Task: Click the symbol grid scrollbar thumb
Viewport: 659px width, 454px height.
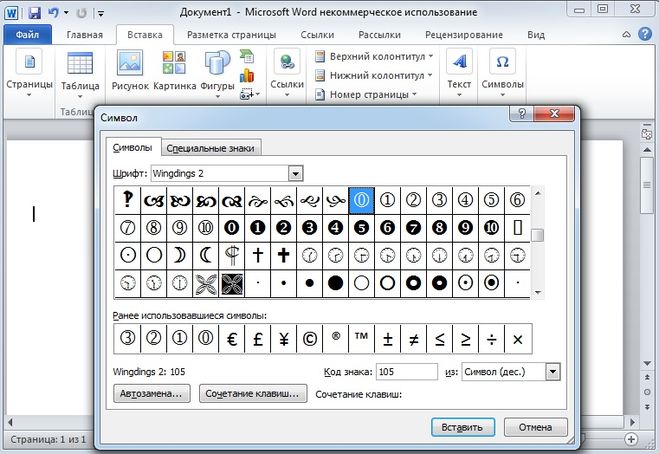Action: 537,235
